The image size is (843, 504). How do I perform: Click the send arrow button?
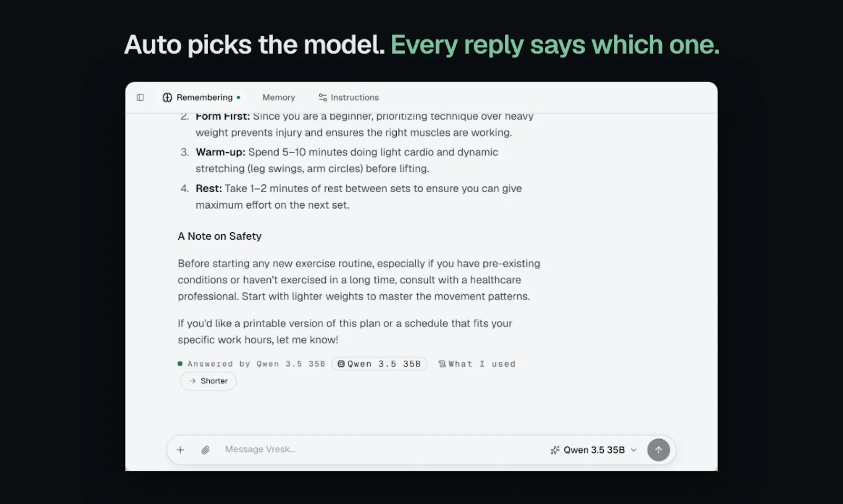[x=659, y=450]
